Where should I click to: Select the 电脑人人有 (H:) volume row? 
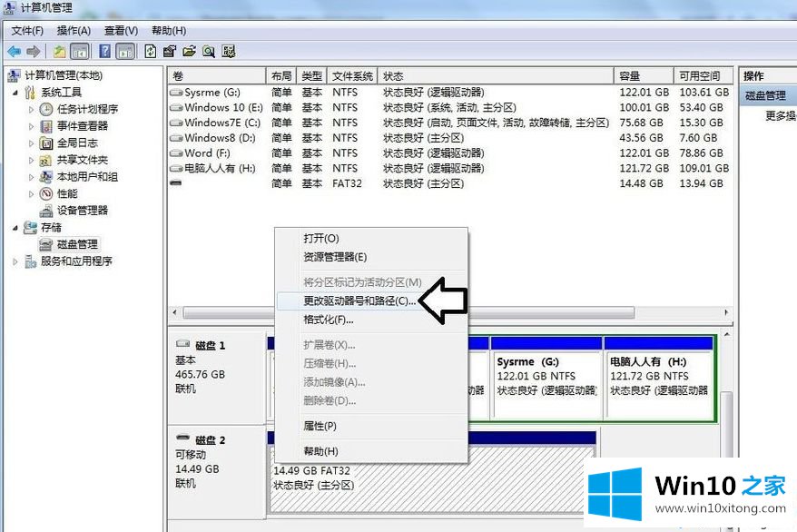click(x=450, y=168)
